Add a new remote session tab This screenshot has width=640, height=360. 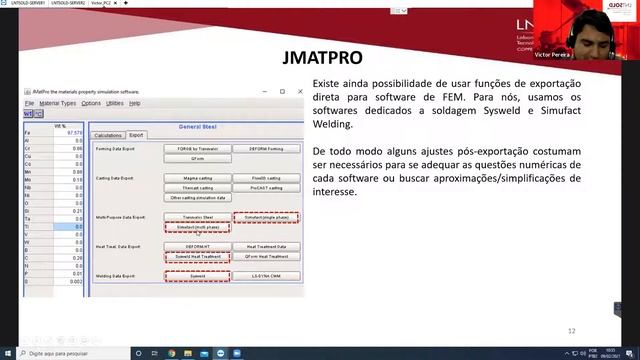click(125, 3)
